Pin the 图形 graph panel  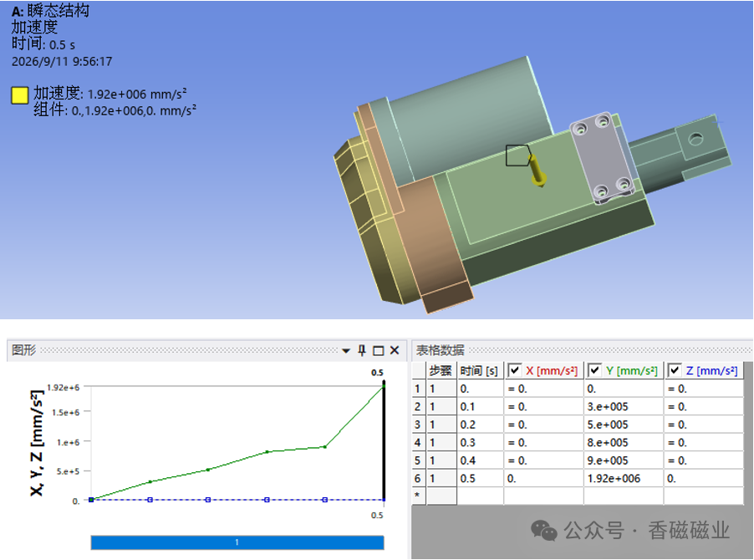click(x=362, y=350)
